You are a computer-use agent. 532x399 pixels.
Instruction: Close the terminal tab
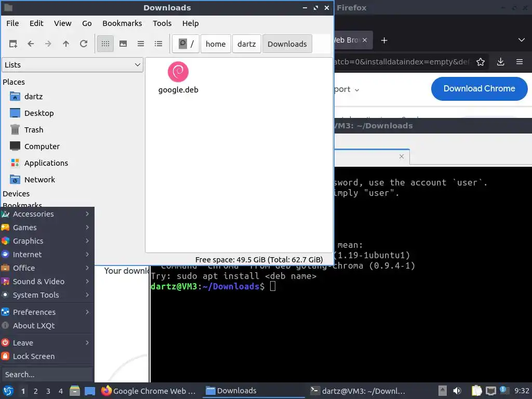402,156
